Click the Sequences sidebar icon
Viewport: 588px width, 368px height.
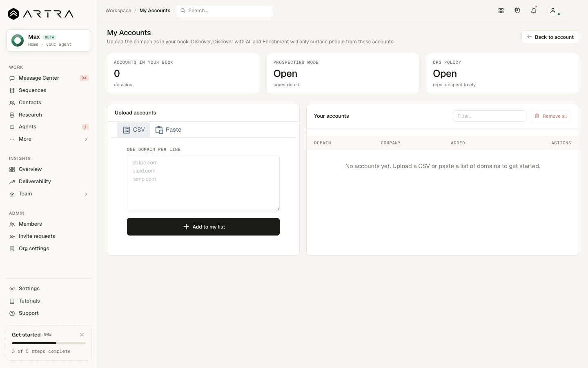(x=12, y=90)
